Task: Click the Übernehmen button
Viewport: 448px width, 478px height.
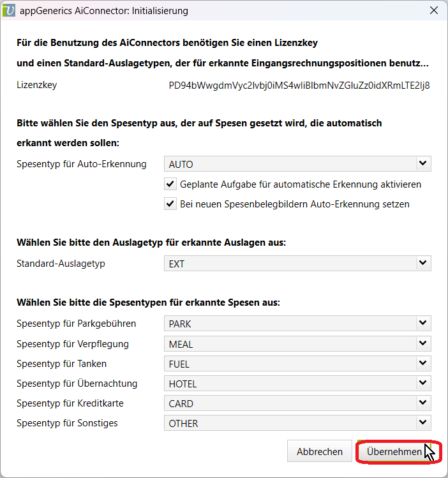Action: [394, 451]
